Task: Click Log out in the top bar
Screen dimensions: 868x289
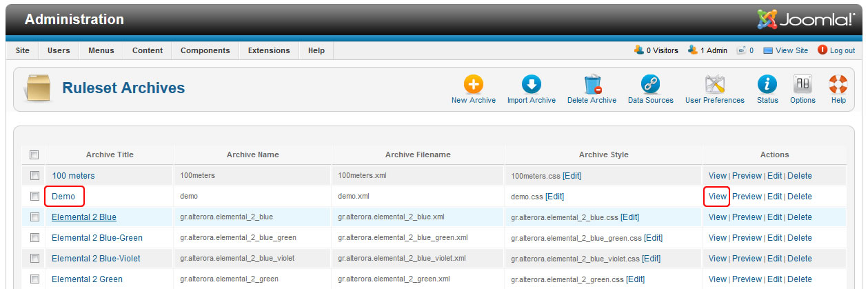Action: pyautogui.click(x=842, y=50)
